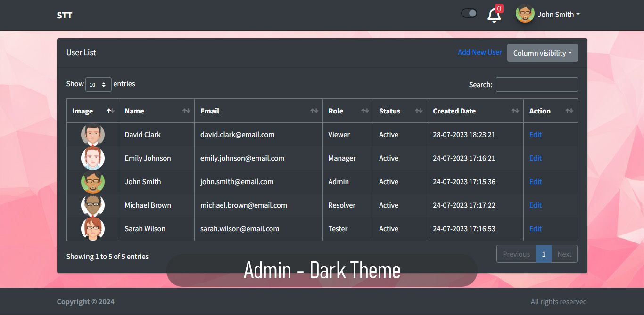Click inside the Search input field

(x=537, y=85)
